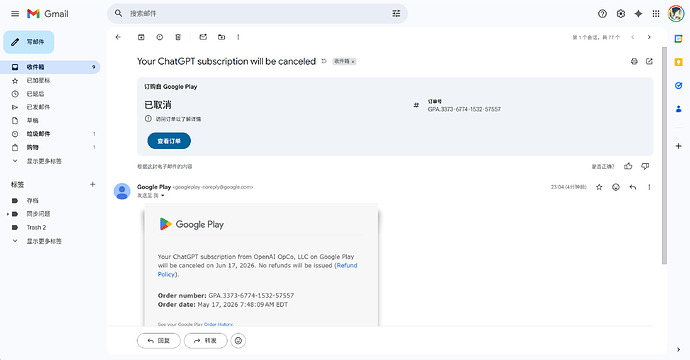Open the Starred (已加星标) folder
Image resolution: width=690 pixels, height=360 pixels.
click(x=50, y=81)
